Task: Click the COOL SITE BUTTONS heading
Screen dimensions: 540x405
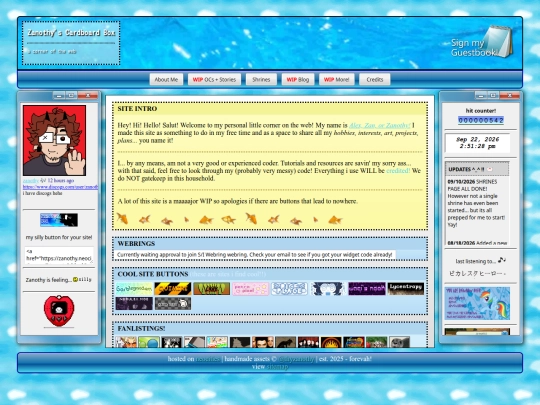Action: tap(153, 274)
